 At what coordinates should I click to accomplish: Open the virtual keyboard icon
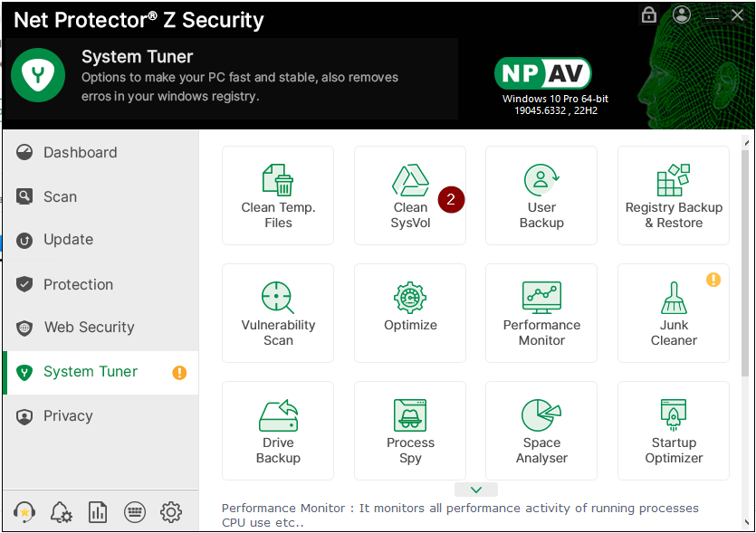tap(135, 512)
